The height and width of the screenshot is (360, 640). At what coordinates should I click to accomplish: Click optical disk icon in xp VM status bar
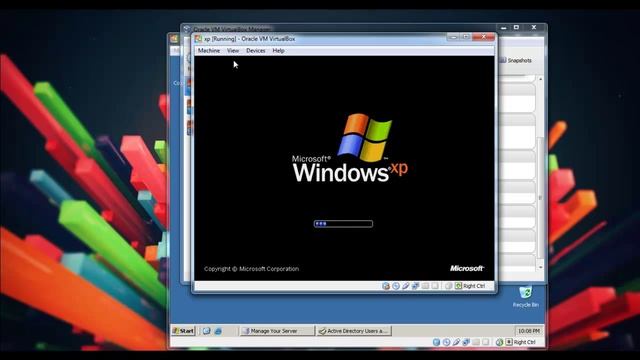point(396,286)
